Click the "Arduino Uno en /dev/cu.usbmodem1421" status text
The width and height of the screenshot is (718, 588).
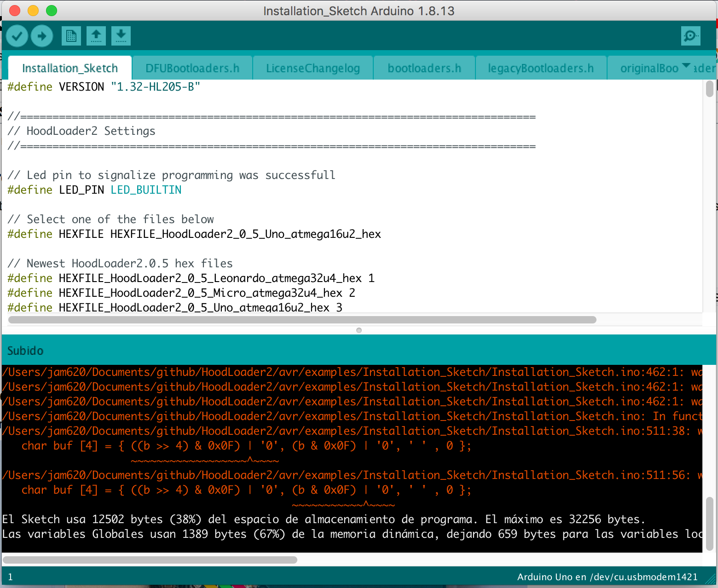[x=607, y=577]
